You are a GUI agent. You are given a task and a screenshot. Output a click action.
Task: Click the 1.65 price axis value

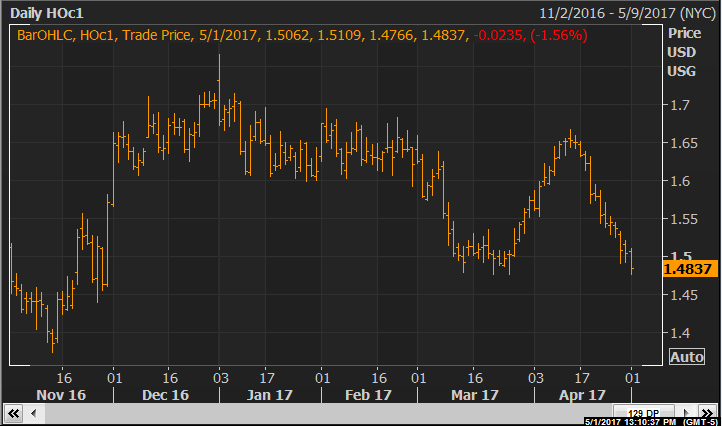684,143
